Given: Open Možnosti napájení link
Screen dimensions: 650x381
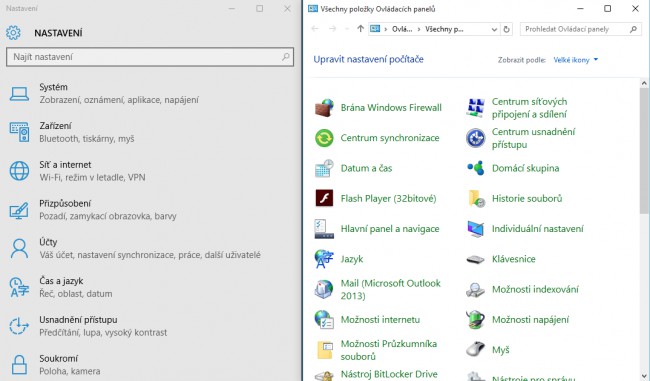Looking at the screenshot, I should [x=530, y=320].
